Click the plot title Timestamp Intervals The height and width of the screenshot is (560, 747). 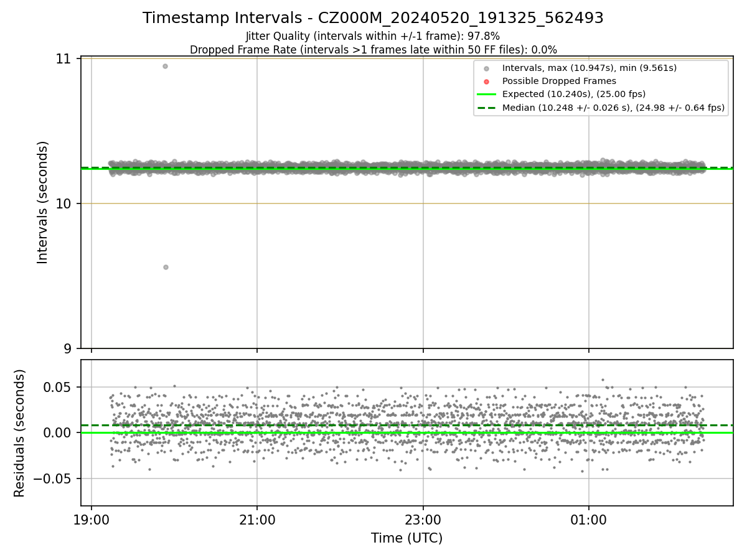pos(373,18)
